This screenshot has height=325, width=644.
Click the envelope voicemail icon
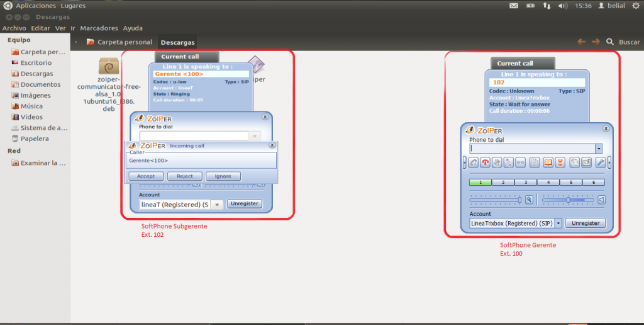(x=587, y=162)
